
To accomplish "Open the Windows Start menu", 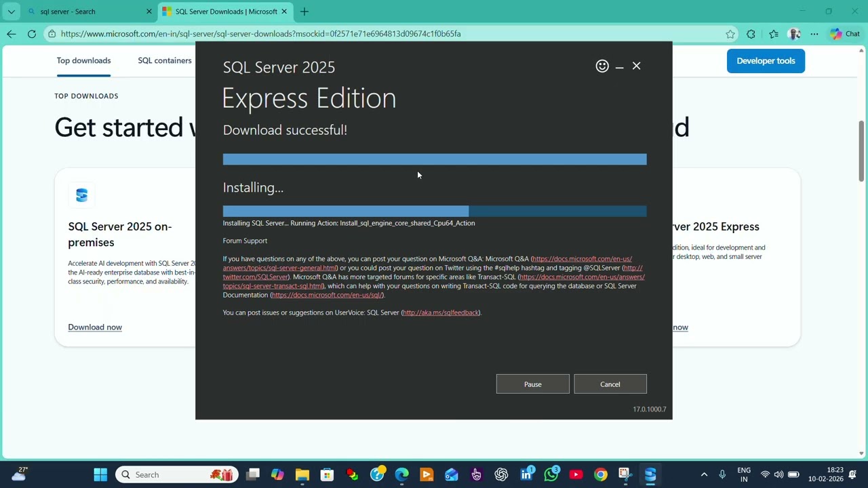I will pos(100,474).
